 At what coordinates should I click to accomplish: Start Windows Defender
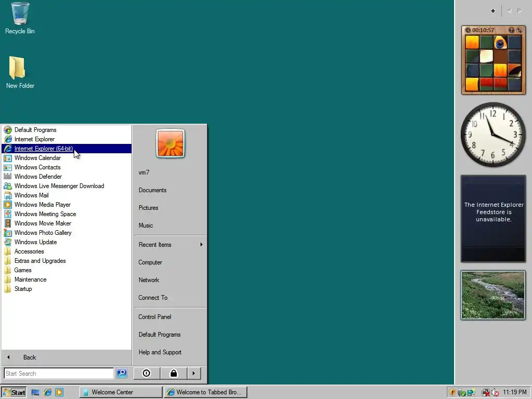click(x=66, y=177)
